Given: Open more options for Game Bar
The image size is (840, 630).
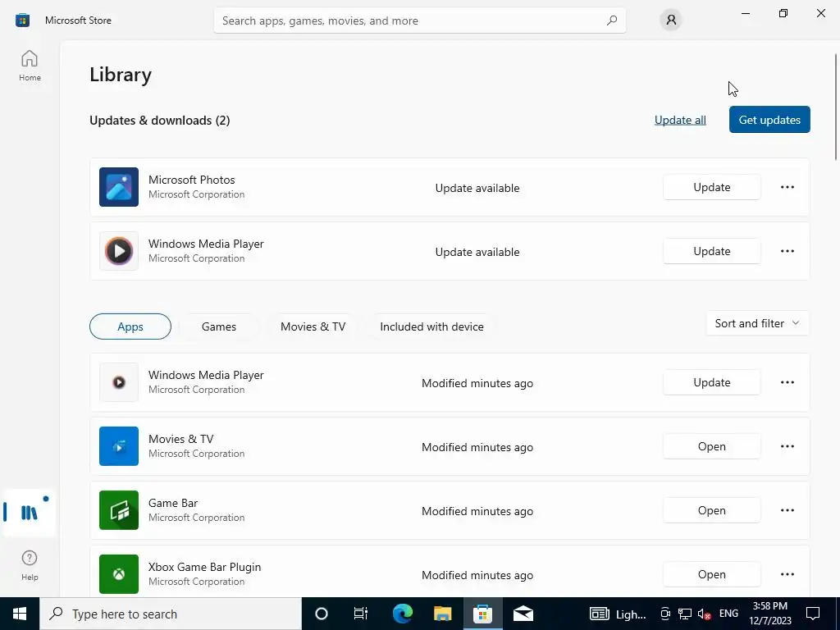Looking at the screenshot, I should (787, 510).
